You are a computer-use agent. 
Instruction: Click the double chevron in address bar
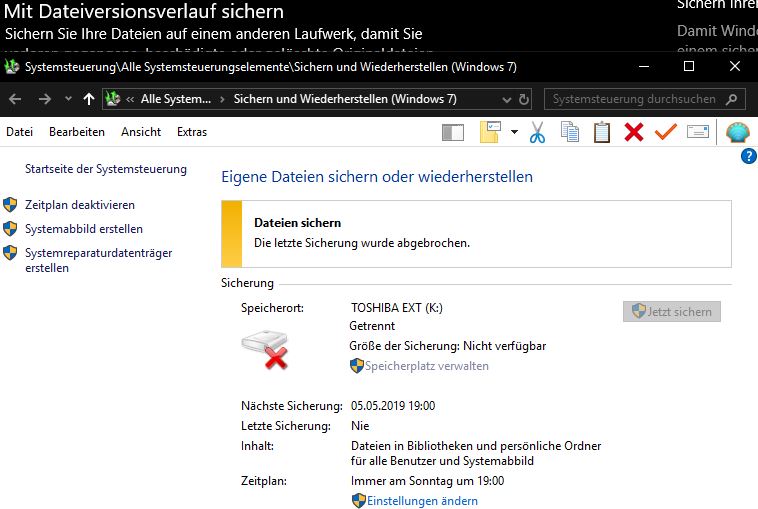(x=130, y=100)
